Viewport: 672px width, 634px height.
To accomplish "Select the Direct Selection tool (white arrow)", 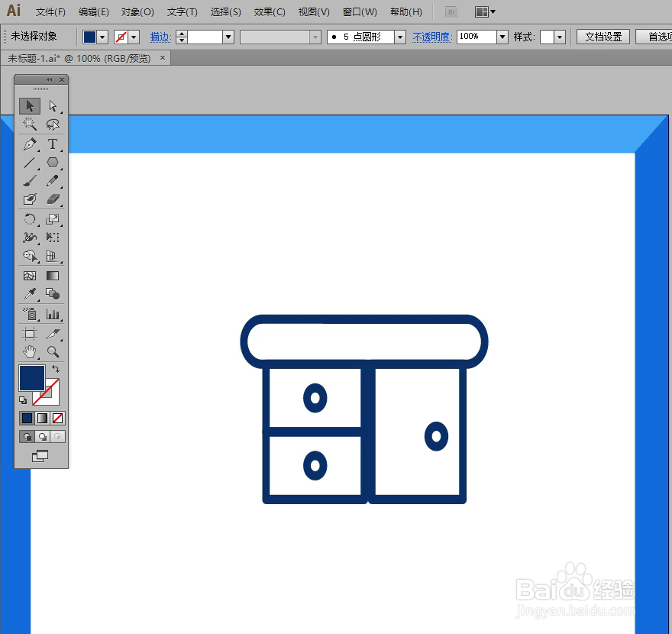I will click(x=53, y=106).
